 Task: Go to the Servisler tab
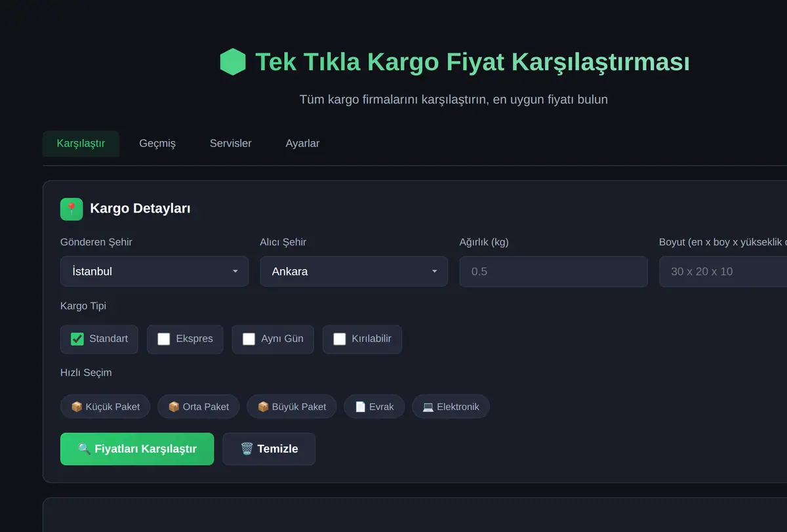[231, 143]
